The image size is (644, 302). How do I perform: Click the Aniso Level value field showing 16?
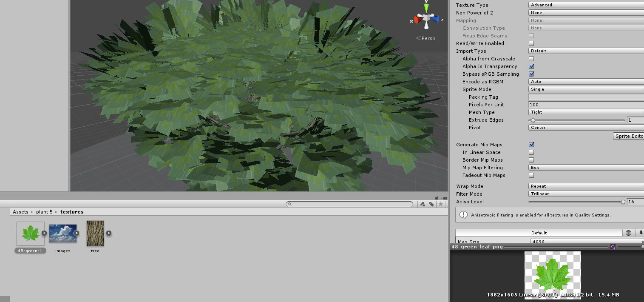[x=635, y=202]
